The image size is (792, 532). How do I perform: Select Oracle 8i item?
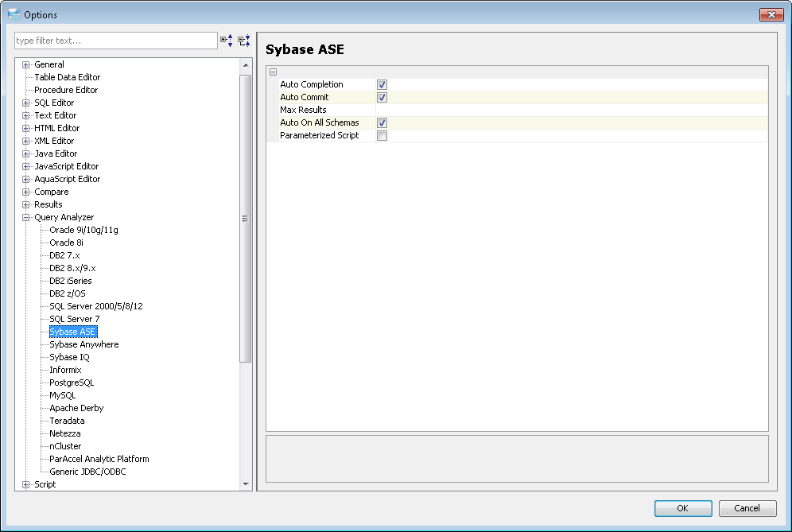[66, 243]
